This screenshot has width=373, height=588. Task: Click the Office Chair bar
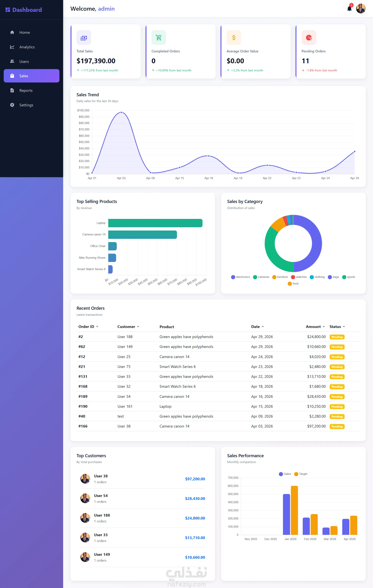click(x=112, y=246)
